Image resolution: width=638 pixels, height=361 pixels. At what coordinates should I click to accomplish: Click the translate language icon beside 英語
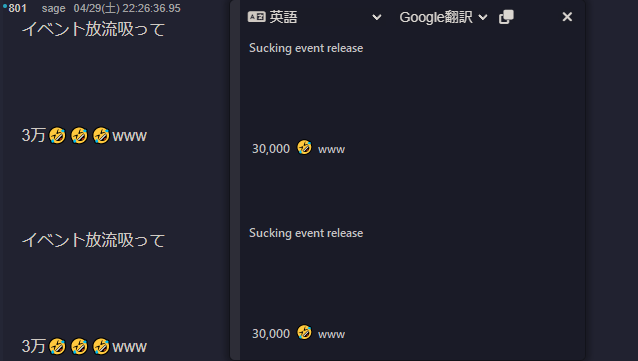256,17
